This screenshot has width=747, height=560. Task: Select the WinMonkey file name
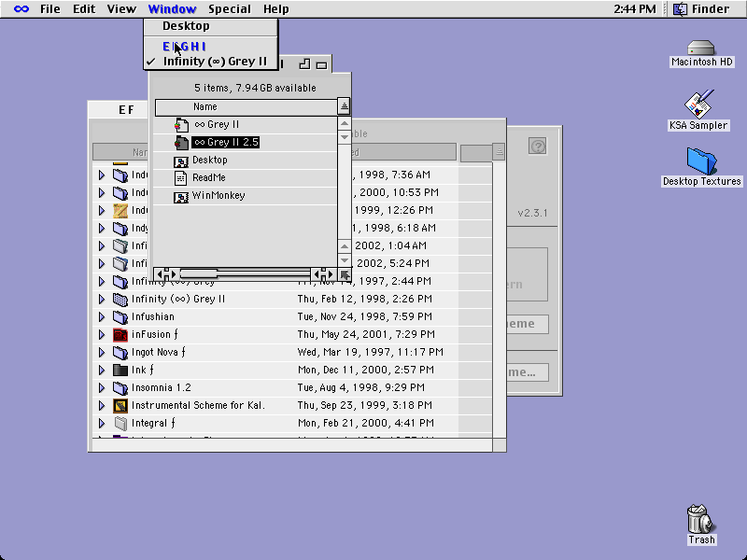[218, 196]
